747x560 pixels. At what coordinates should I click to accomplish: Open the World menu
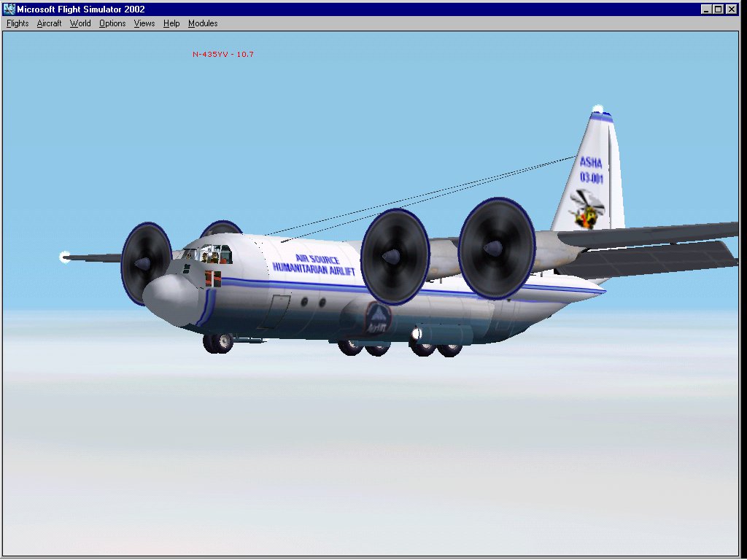[80, 23]
